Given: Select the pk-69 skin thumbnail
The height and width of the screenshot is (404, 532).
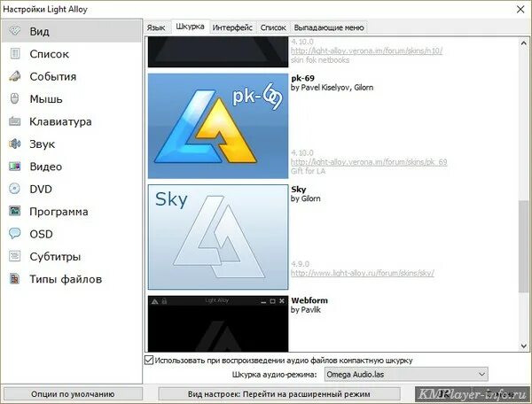Looking at the screenshot, I should (x=218, y=126).
